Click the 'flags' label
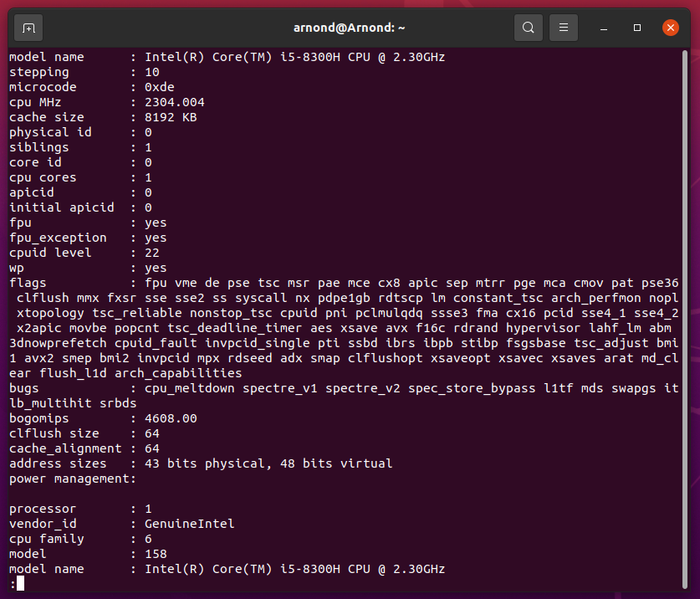The width and height of the screenshot is (700, 599). point(28,283)
